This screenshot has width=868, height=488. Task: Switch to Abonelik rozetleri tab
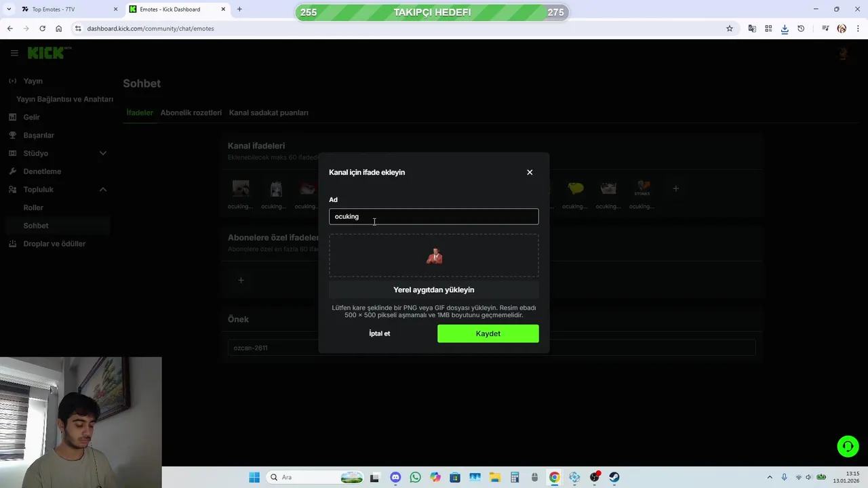191,113
